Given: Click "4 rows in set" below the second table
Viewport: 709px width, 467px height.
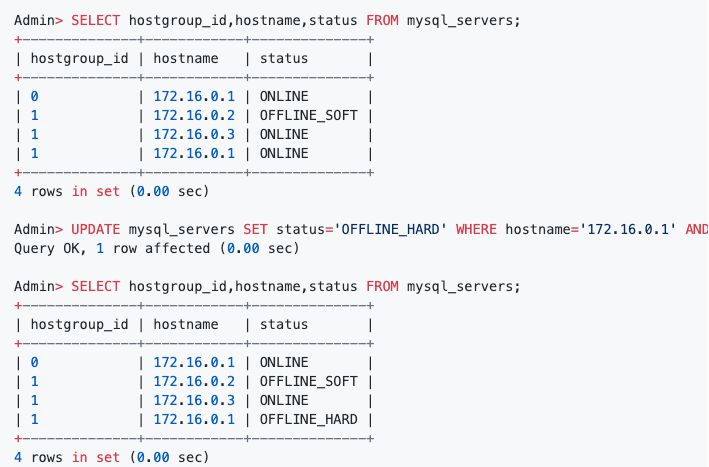Looking at the screenshot, I should 67,457.
